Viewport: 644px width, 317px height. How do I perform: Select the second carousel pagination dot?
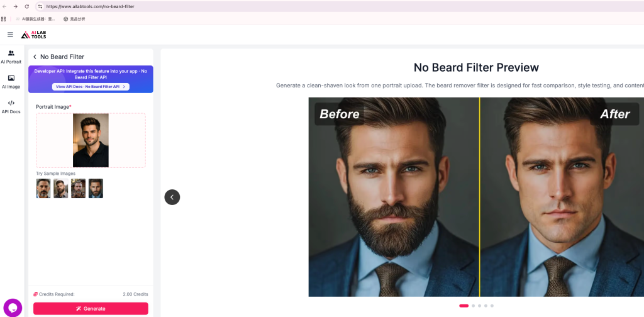click(474, 306)
